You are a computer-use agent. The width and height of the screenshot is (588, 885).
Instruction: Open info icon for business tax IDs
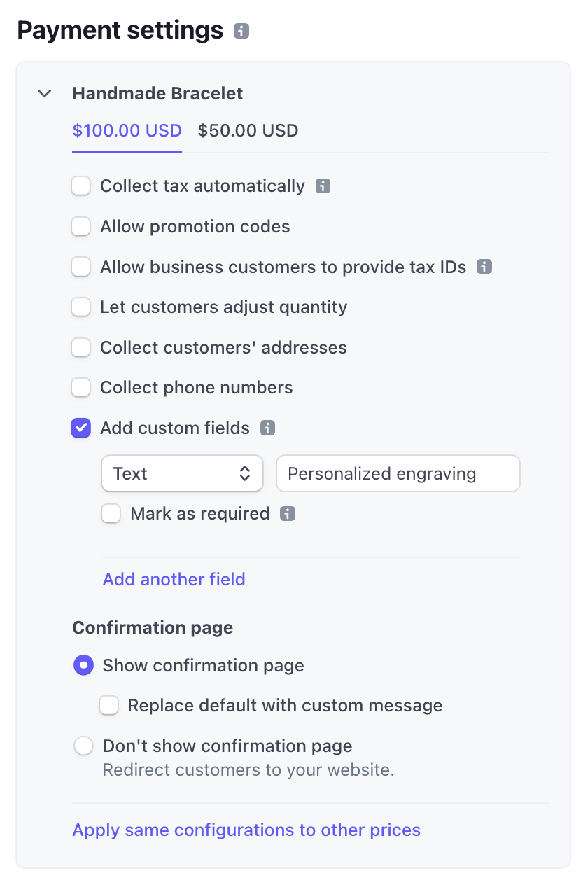(x=484, y=267)
